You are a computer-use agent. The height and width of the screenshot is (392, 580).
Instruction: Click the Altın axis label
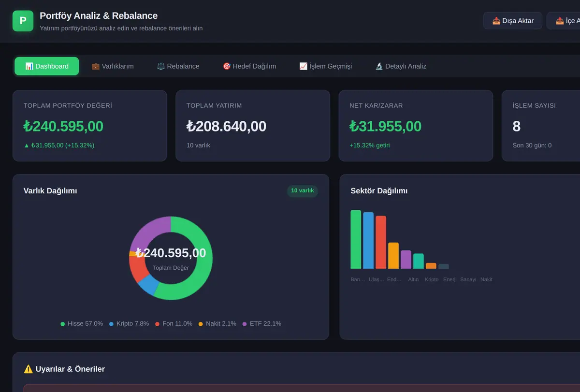click(x=413, y=279)
